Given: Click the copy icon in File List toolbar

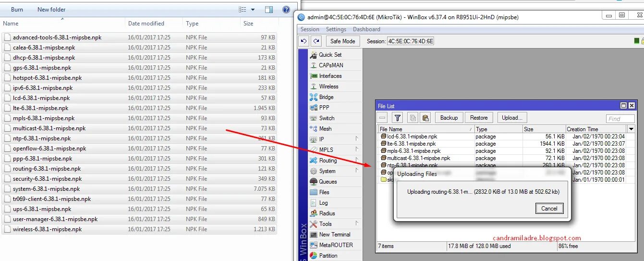Looking at the screenshot, I should click(413, 118).
